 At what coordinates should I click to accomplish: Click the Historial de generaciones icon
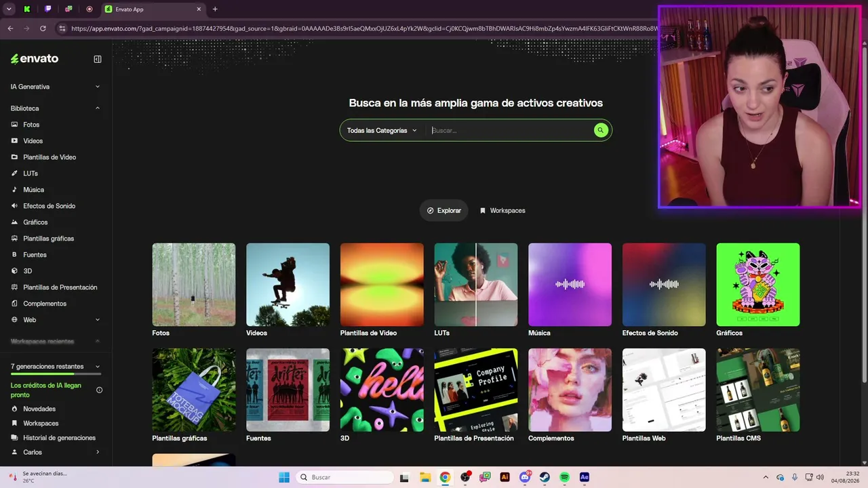point(14,438)
